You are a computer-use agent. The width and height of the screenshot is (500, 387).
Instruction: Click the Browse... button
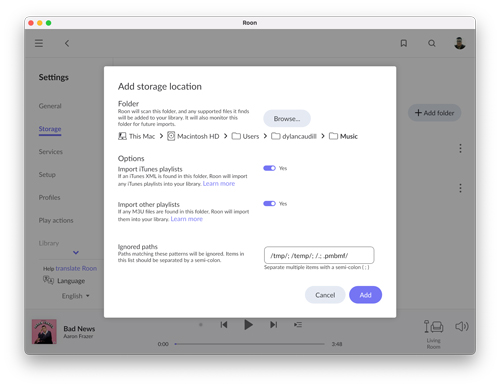287,119
